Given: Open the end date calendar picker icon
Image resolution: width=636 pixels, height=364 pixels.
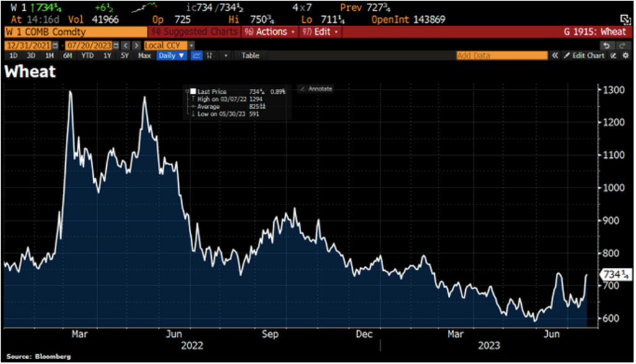Looking at the screenshot, I should [x=116, y=45].
